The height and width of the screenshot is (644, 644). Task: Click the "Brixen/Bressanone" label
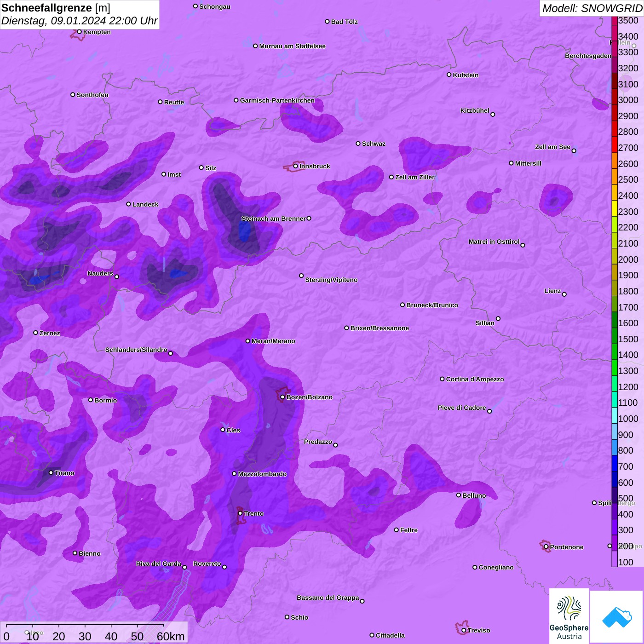point(379,328)
